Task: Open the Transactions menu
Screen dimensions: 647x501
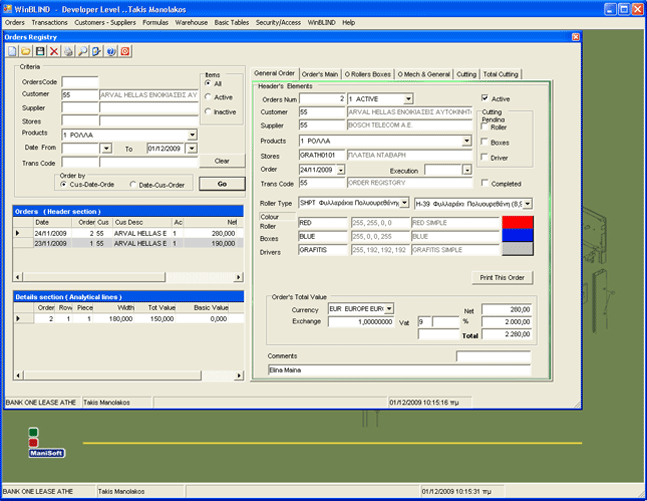Action: pyautogui.click(x=50, y=22)
